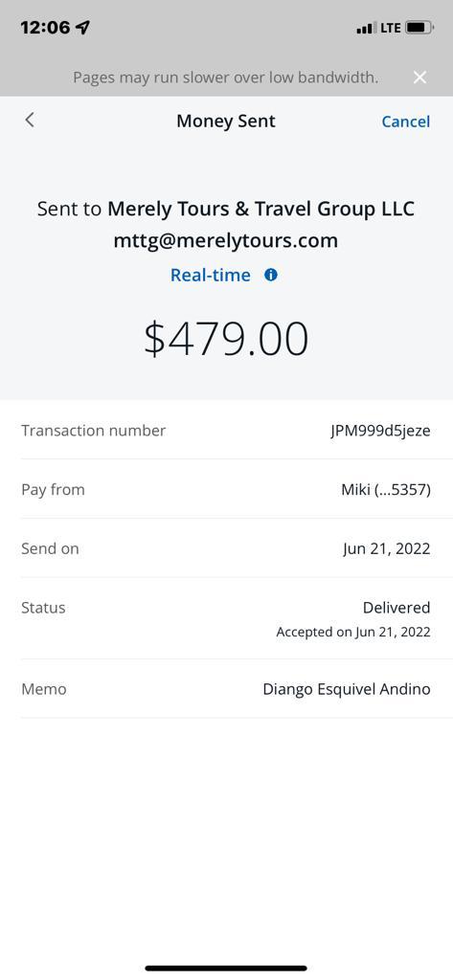Tap the Delivered status row
This screenshot has width=453, height=980.
click(226, 618)
